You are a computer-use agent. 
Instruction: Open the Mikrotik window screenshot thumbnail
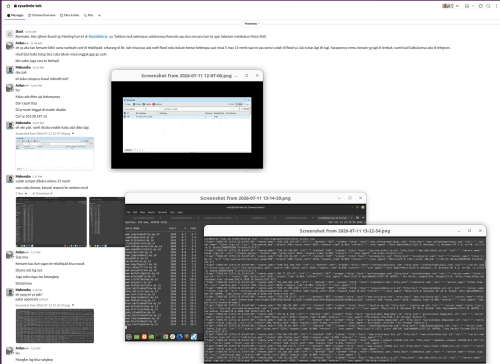pyautogui.click(x=55, y=153)
